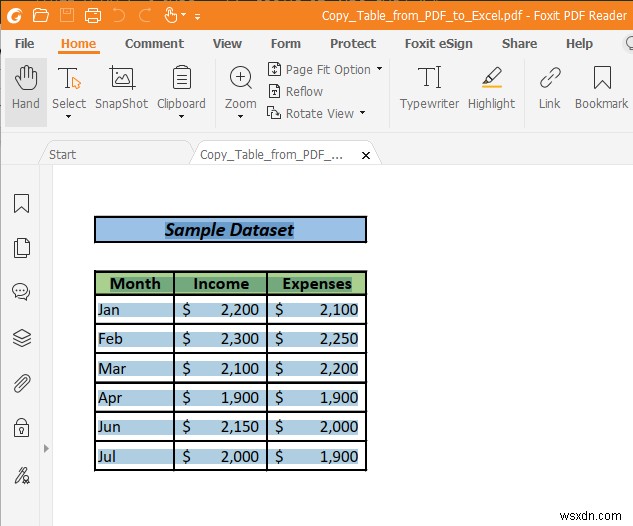Click the Jan row label

(109, 310)
